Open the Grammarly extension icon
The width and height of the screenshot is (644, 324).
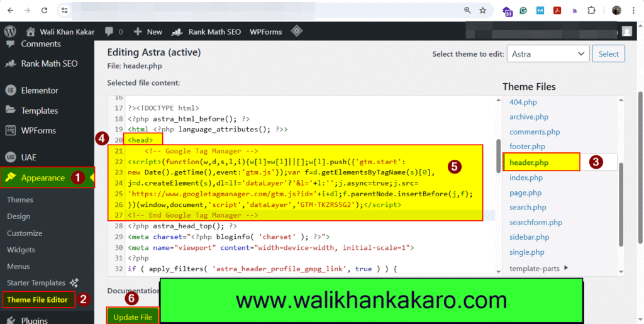tap(523, 11)
